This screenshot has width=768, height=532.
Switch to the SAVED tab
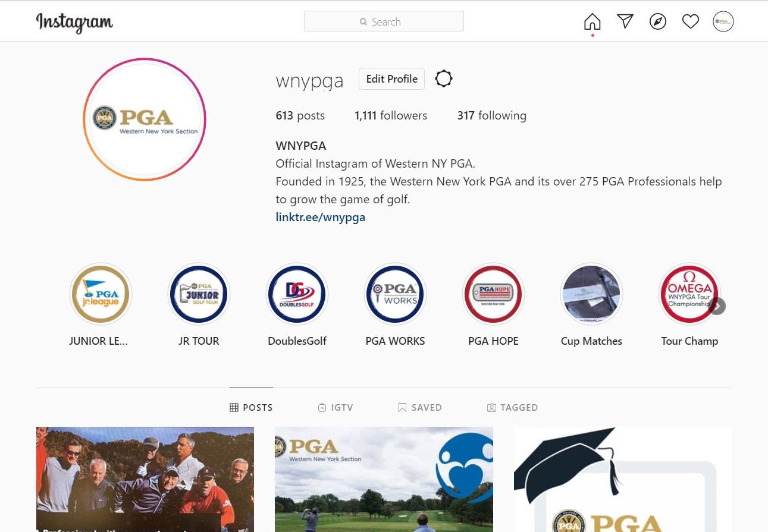pos(419,408)
